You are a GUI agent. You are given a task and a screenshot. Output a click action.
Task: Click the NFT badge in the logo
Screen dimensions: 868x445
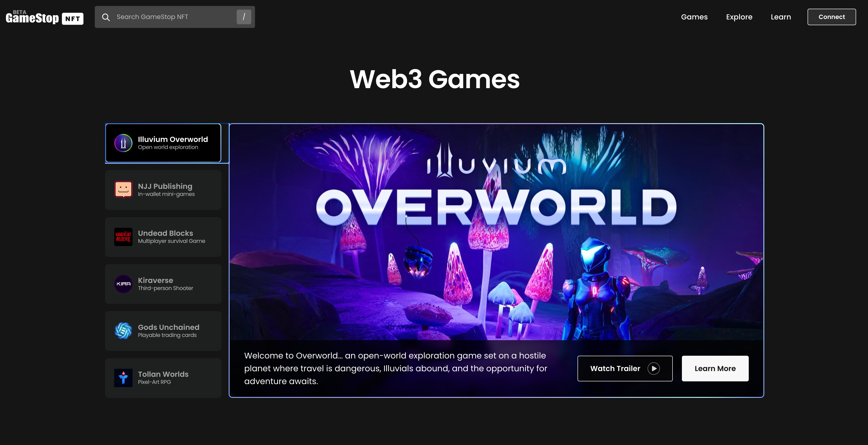click(x=72, y=19)
